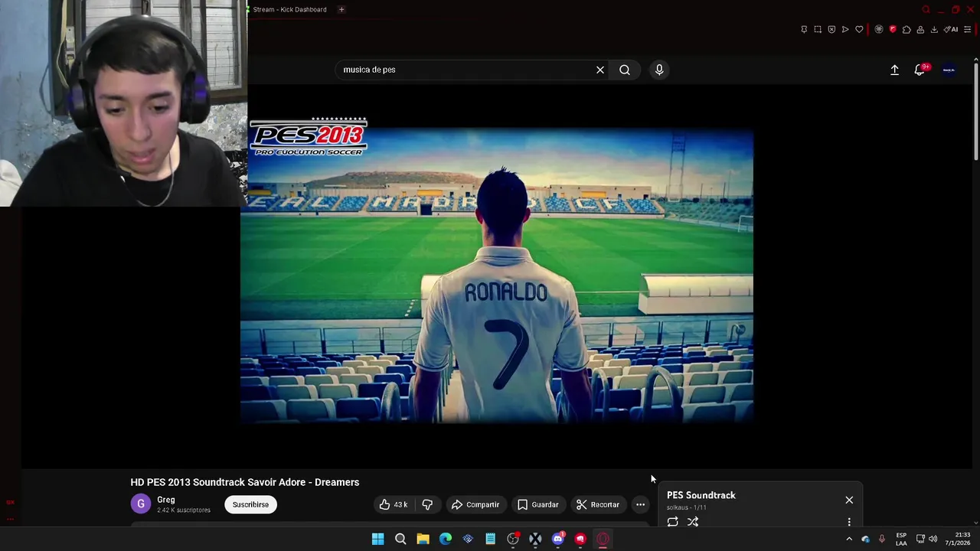Expand hidden system tray icons

point(849,539)
